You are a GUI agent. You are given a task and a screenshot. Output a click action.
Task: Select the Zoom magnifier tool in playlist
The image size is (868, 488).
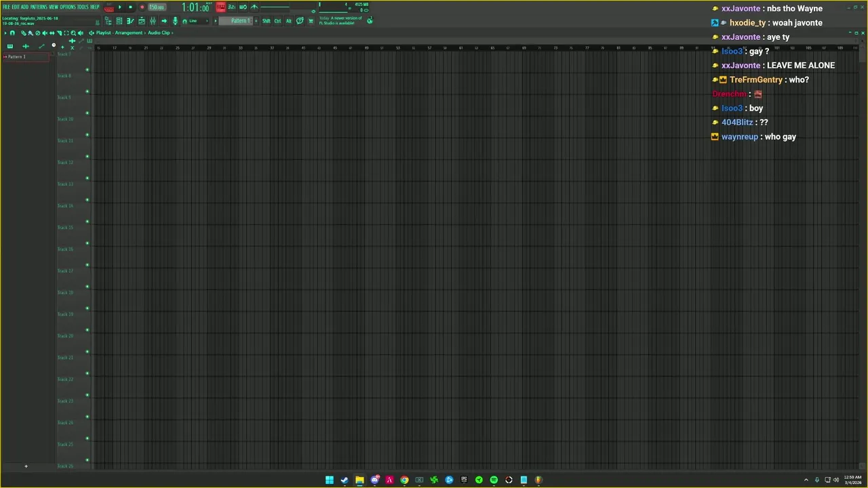[73, 33]
